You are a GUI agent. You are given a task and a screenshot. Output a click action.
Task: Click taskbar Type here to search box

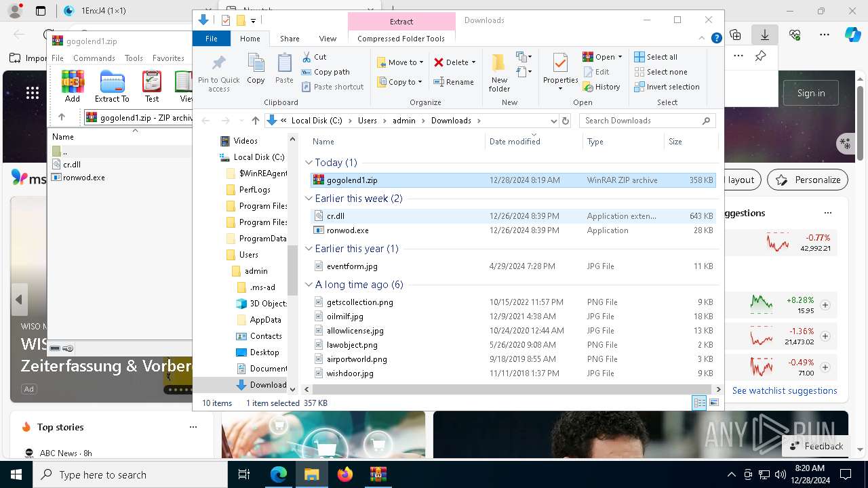[130, 474]
